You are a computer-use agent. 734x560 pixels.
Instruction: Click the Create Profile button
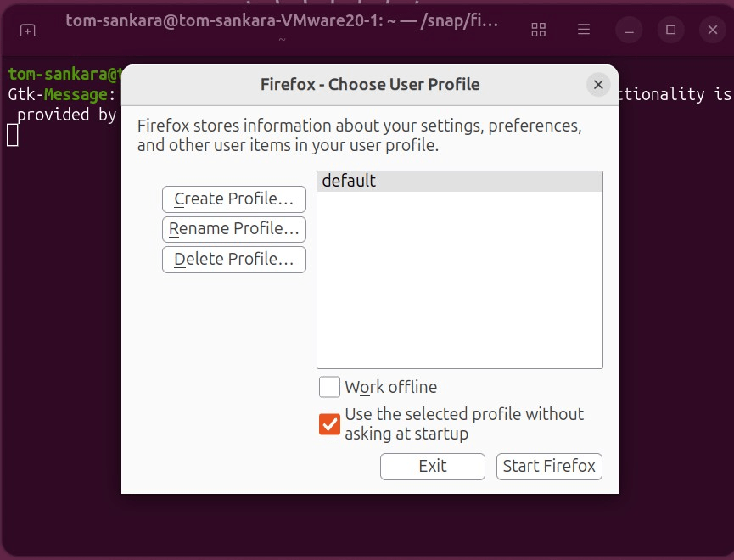coord(234,199)
